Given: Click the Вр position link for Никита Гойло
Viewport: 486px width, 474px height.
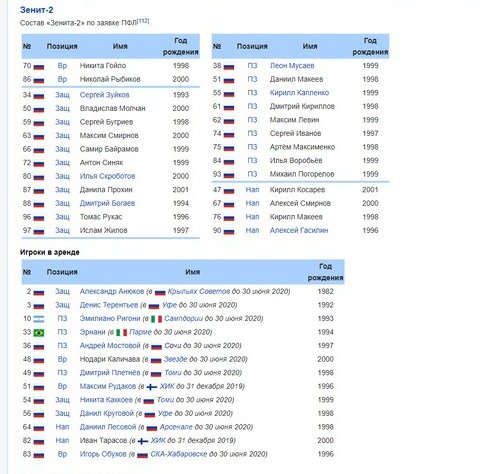Looking at the screenshot, I should [x=62, y=66].
